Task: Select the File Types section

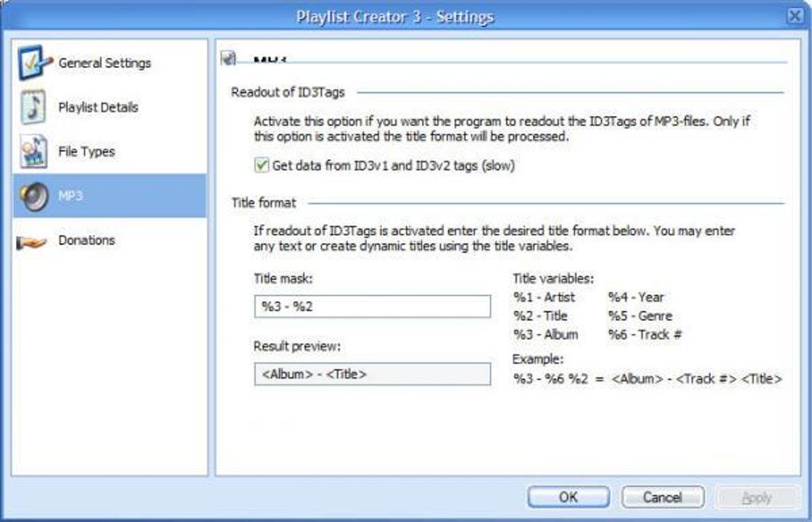Action: point(109,151)
